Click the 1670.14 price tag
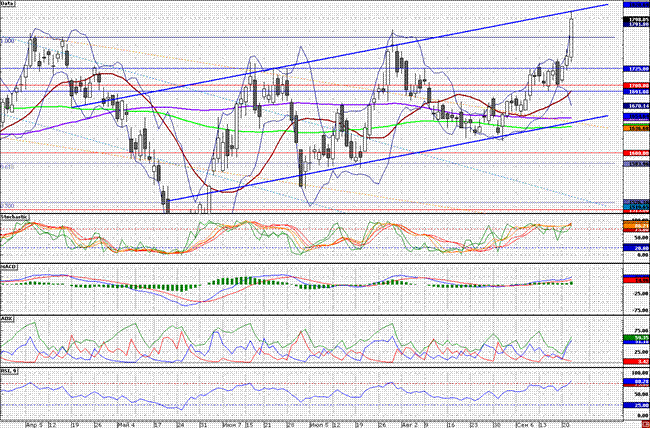Image resolution: width=650 pixels, height=428 pixels. point(636,106)
